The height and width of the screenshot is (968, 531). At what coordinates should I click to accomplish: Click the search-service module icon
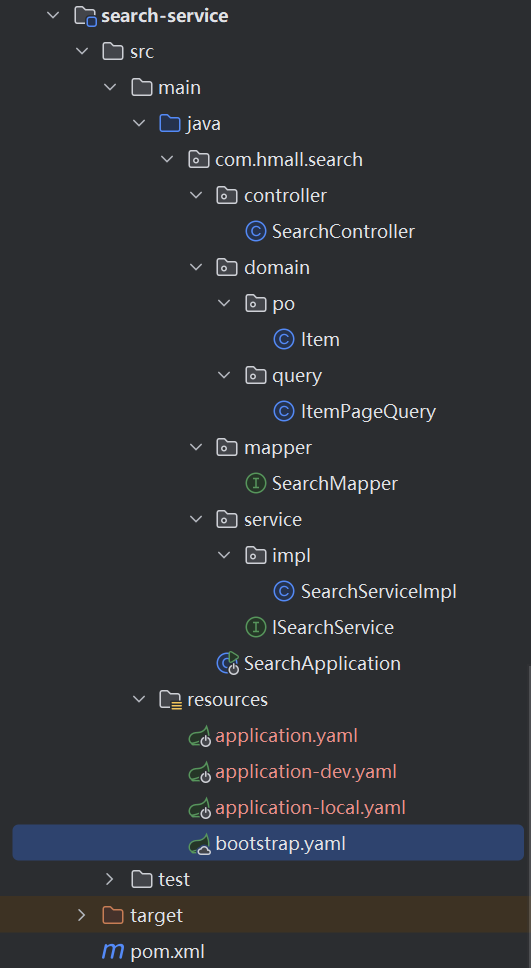(x=85, y=15)
